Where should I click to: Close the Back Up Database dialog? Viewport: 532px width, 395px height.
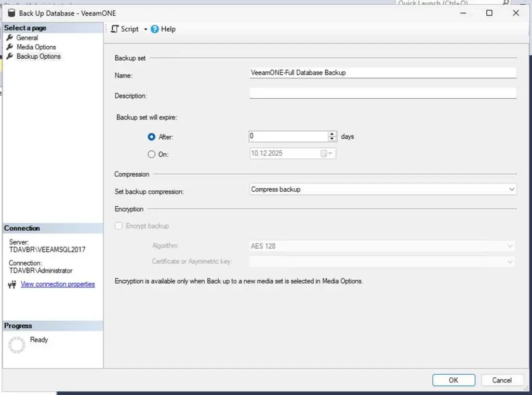516,13
